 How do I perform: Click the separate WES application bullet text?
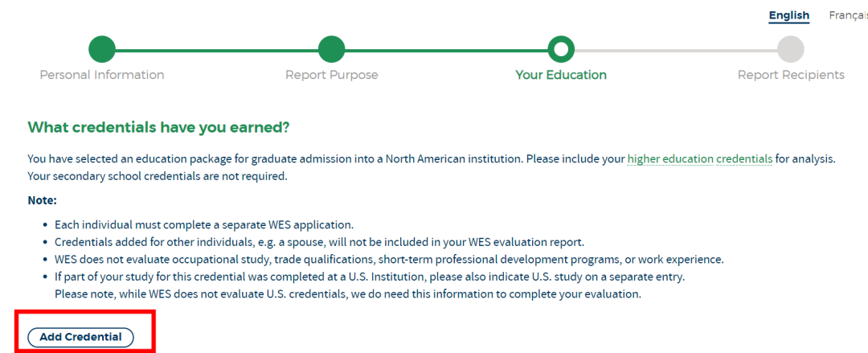(204, 224)
